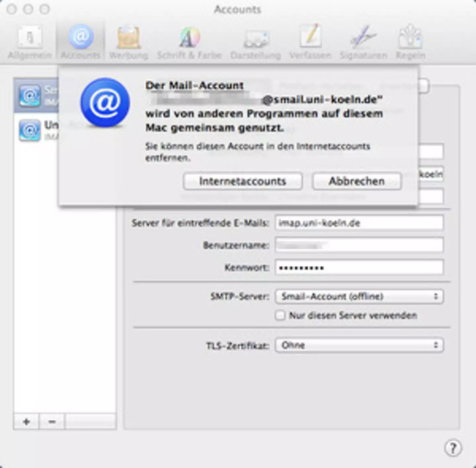Image resolution: width=476 pixels, height=468 pixels.
Task: Enable 'Nur diesen Server verwenden' checkbox
Action: [280, 315]
